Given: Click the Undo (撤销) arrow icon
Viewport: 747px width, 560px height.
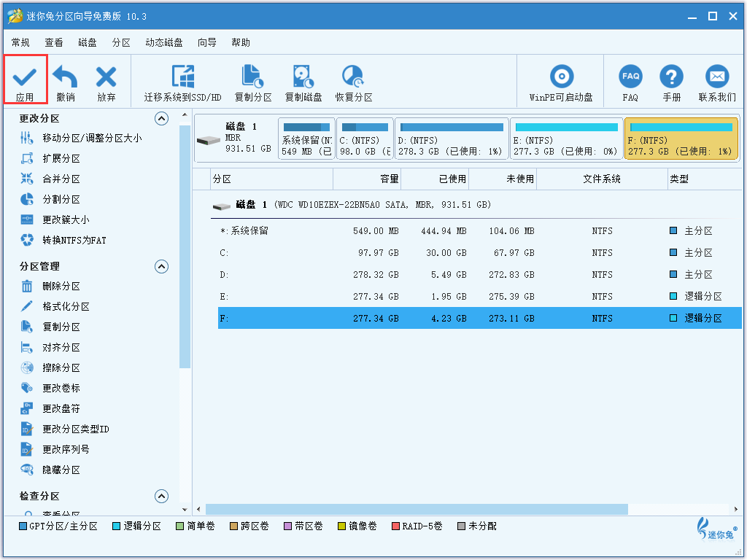Looking at the screenshot, I should pyautogui.click(x=65, y=76).
